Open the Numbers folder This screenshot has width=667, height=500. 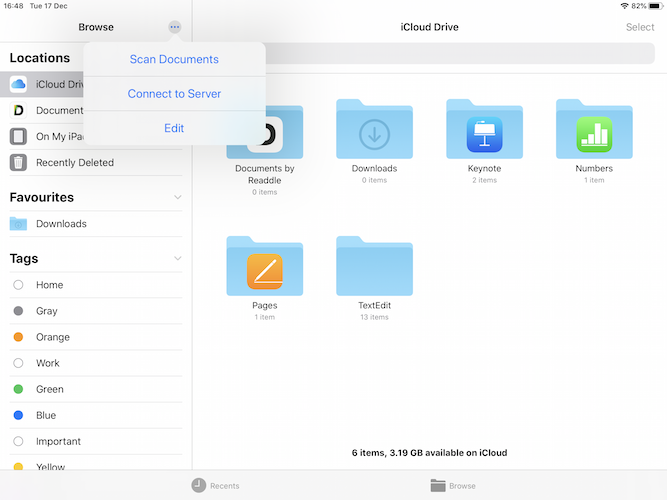click(x=594, y=129)
